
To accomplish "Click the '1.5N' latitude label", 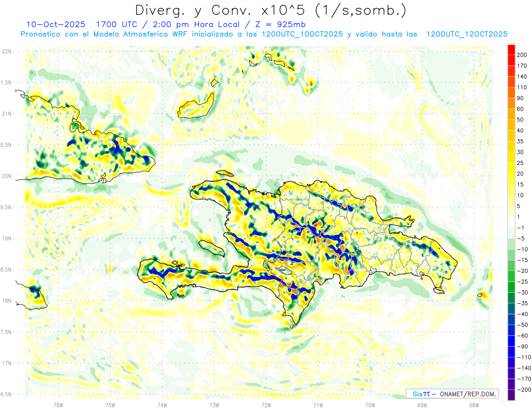I will point(5,82).
